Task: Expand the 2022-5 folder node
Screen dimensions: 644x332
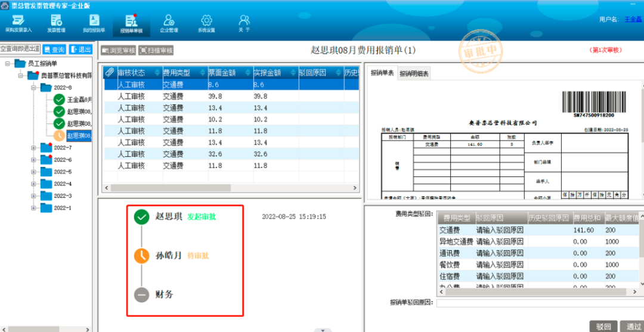Action: point(33,172)
